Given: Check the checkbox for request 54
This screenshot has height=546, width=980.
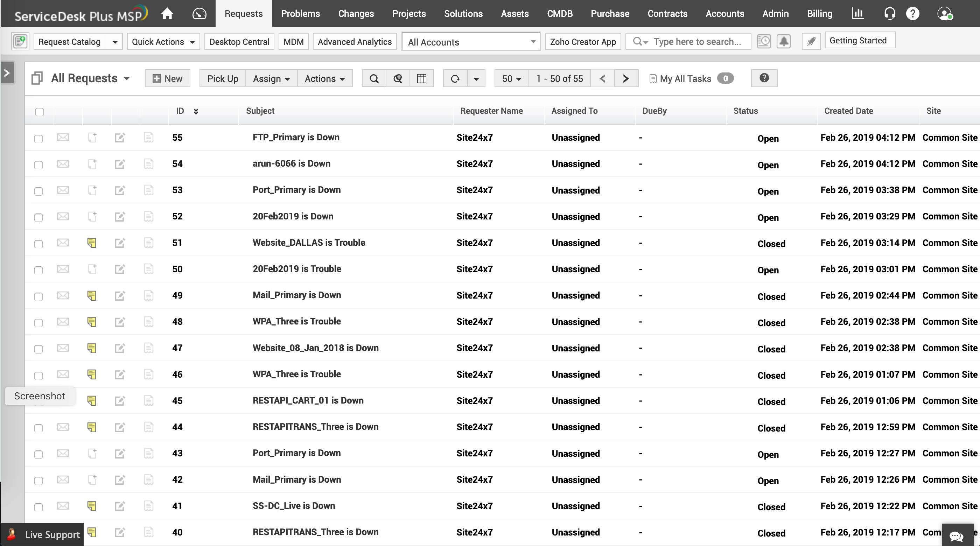Looking at the screenshot, I should pyautogui.click(x=38, y=165).
